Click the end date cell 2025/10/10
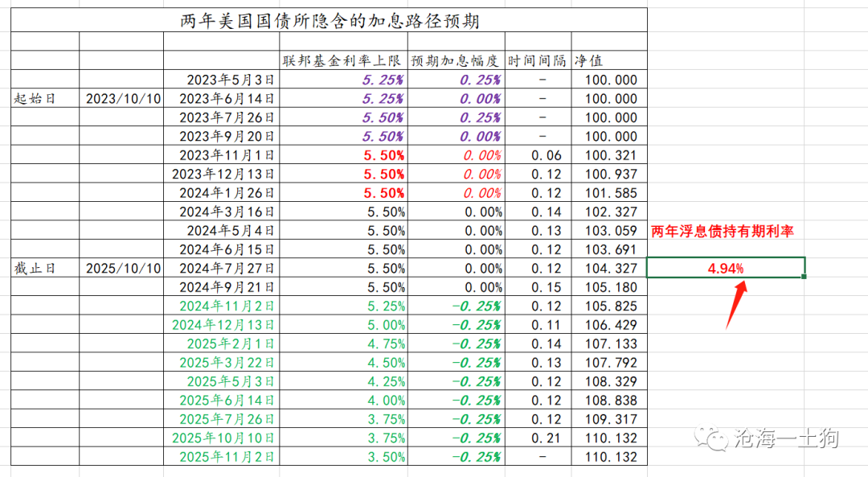The height and width of the screenshot is (477, 868). [121, 268]
